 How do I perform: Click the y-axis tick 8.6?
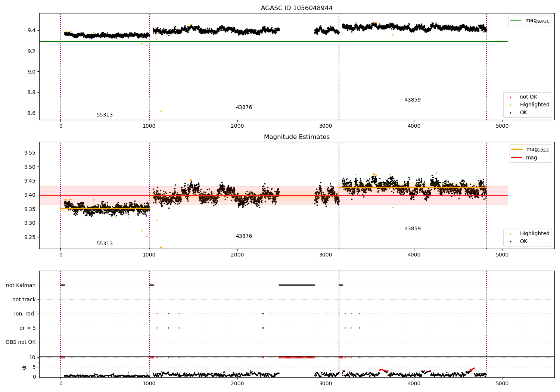31,113
